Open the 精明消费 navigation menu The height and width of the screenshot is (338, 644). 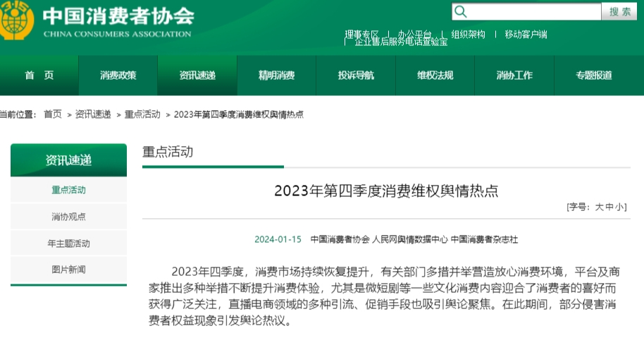click(276, 76)
